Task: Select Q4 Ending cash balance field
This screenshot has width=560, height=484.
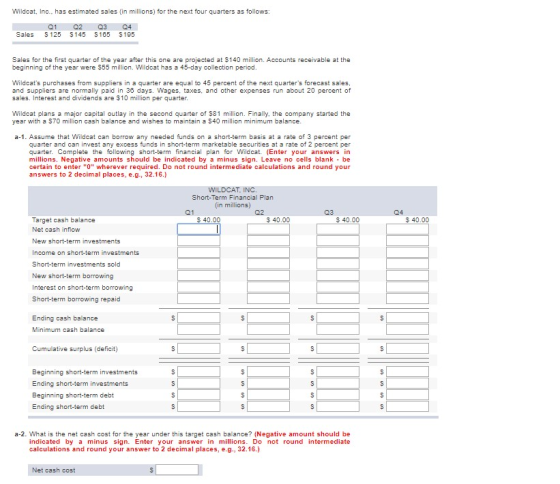Action: pos(407,318)
